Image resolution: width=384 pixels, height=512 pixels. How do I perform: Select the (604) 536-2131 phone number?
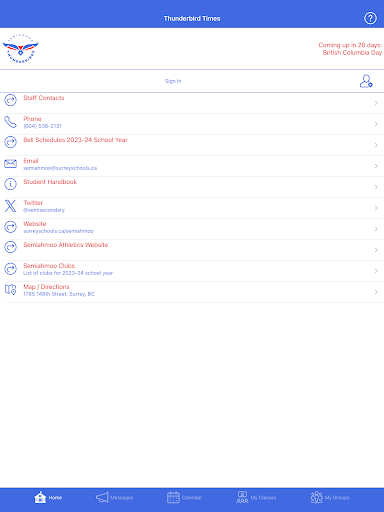click(x=42, y=126)
